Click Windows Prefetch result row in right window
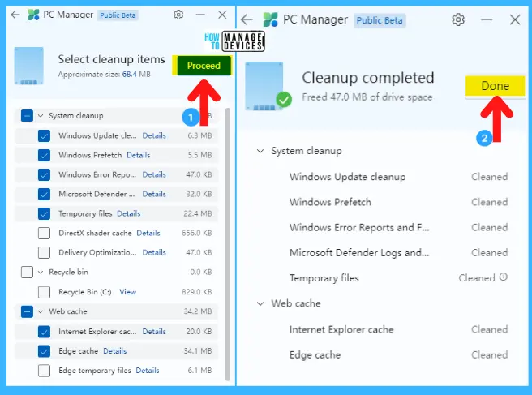 (x=398, y=202)
